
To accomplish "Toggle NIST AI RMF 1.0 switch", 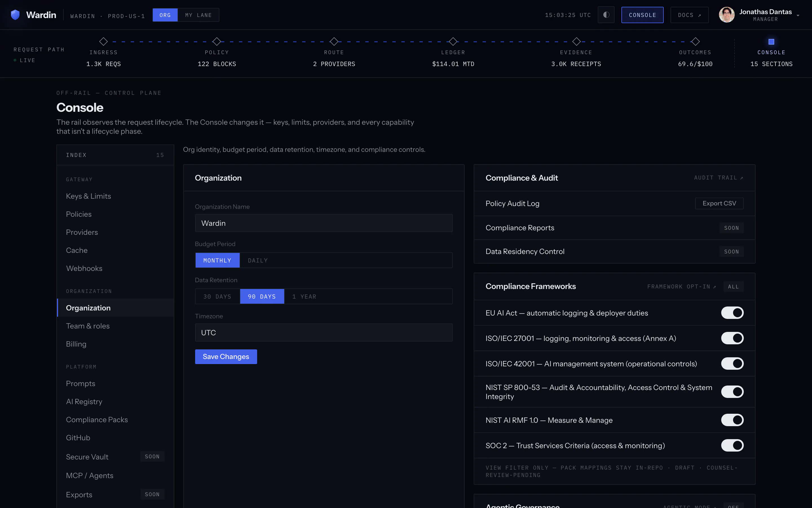I will click(x=732, y=420).
